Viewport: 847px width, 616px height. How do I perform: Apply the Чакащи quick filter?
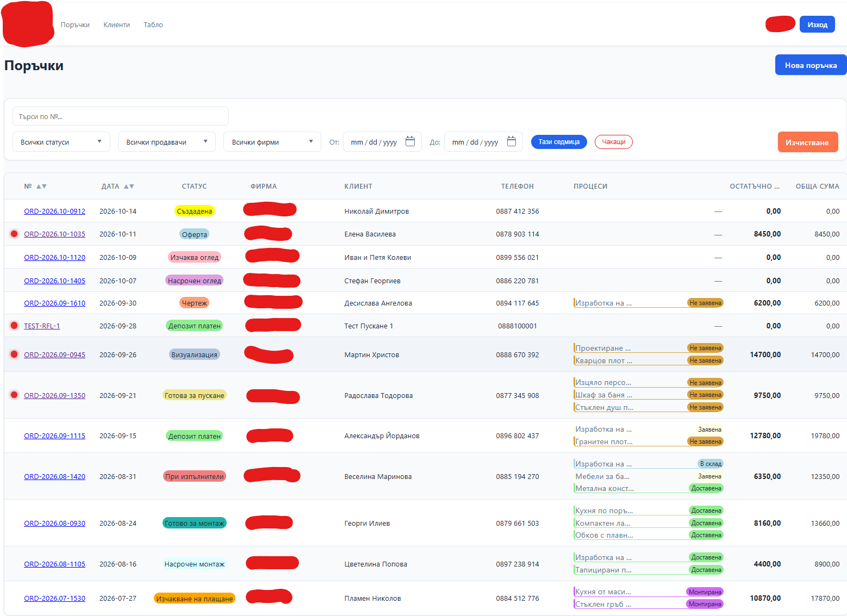tap(614, 142)
